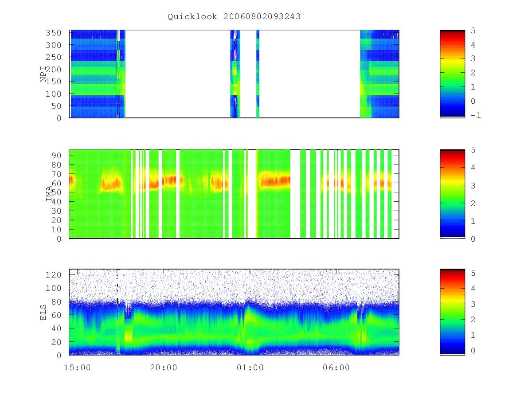Click the 20:00 time tick label
532x399 pixels.
tap(164, 368)
